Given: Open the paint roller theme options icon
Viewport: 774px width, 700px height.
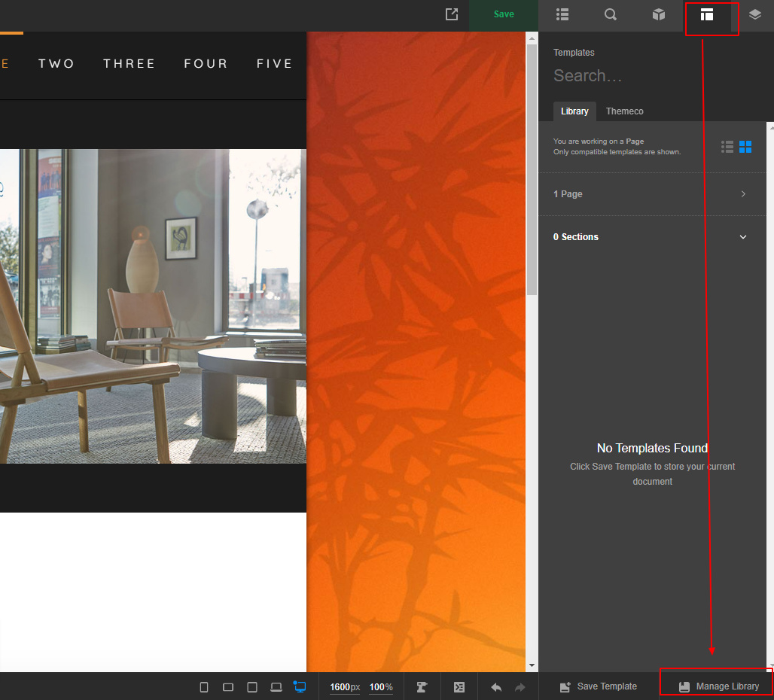Looking at the screenshot, I should click(422, 686).
